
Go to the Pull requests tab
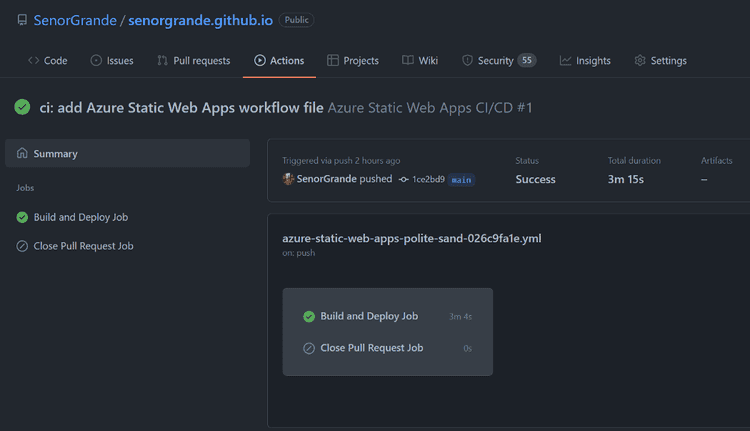[x=194, y=61]
